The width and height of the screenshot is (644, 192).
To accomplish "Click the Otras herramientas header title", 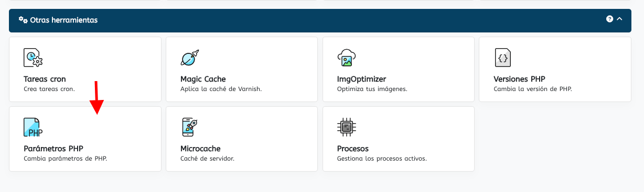I will click(64, 20).
